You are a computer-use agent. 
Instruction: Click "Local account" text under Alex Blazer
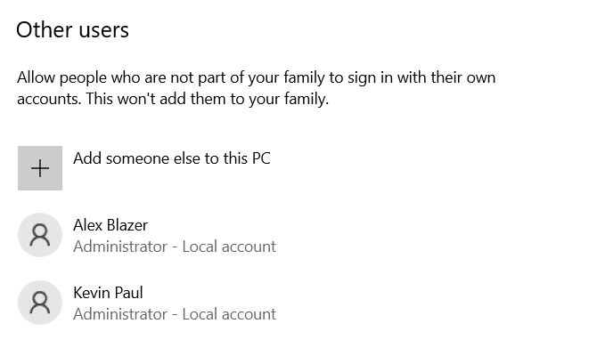click(229, 247)
